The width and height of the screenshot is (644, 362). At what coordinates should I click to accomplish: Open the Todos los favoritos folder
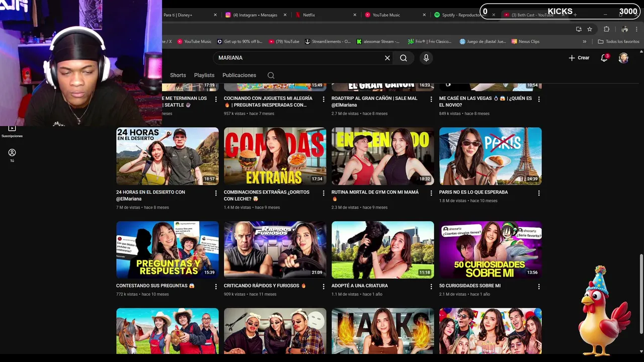[618, 42]
